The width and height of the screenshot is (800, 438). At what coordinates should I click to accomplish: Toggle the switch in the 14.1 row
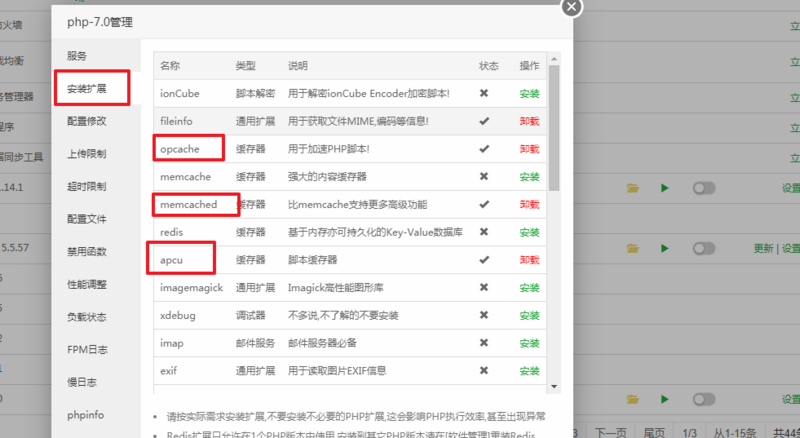click(x=704, y=188)
